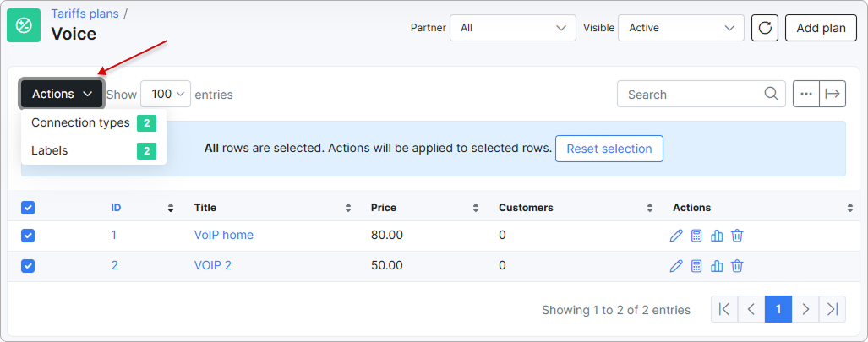Choose Connection types from Actions menu

click(94, 122)
